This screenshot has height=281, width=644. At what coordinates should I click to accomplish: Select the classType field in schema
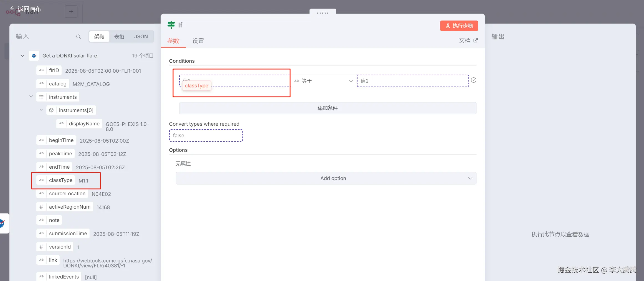tap(56, 180)
